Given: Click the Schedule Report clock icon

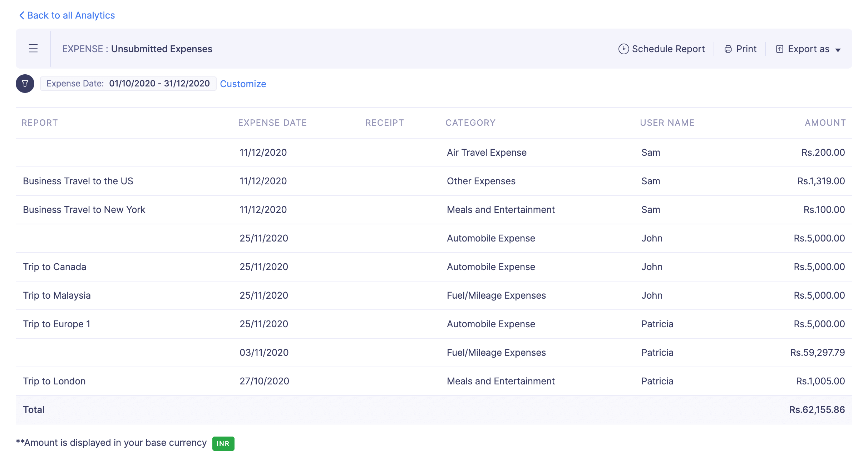Looking at the screenshot, I should click(623, 49).
